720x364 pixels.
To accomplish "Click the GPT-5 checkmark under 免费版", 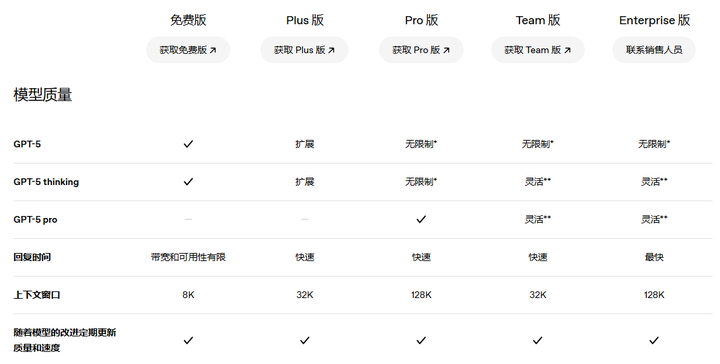I will point(188,144).
